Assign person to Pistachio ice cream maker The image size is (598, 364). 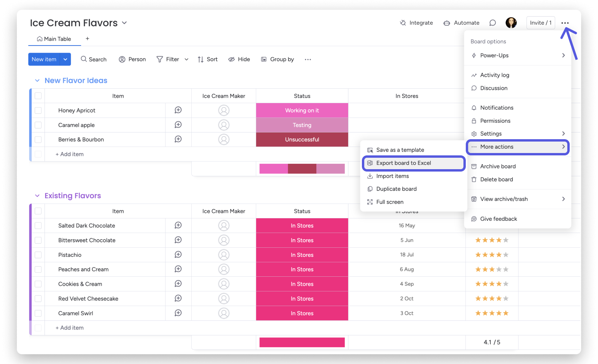[x=224, y=255]
